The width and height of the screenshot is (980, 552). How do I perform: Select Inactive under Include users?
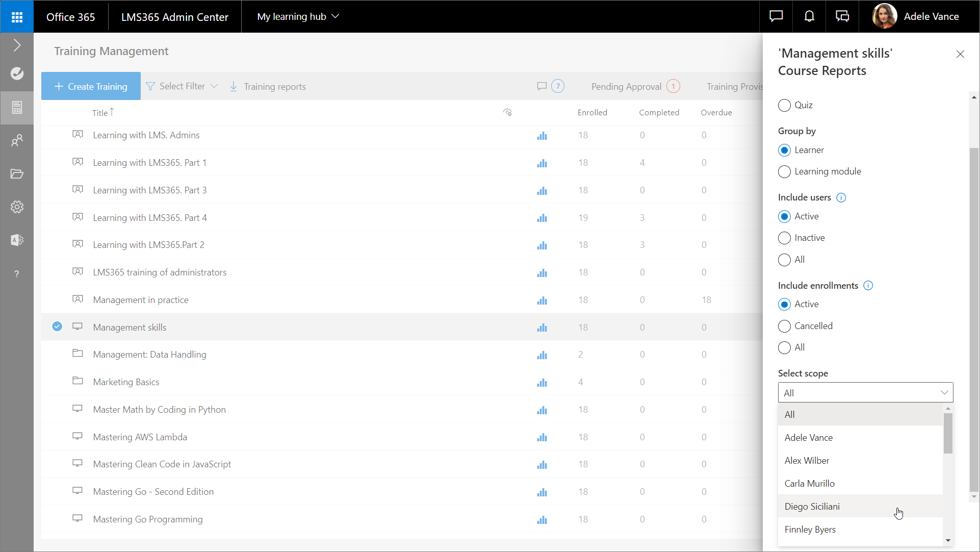[x=784, y=238]
